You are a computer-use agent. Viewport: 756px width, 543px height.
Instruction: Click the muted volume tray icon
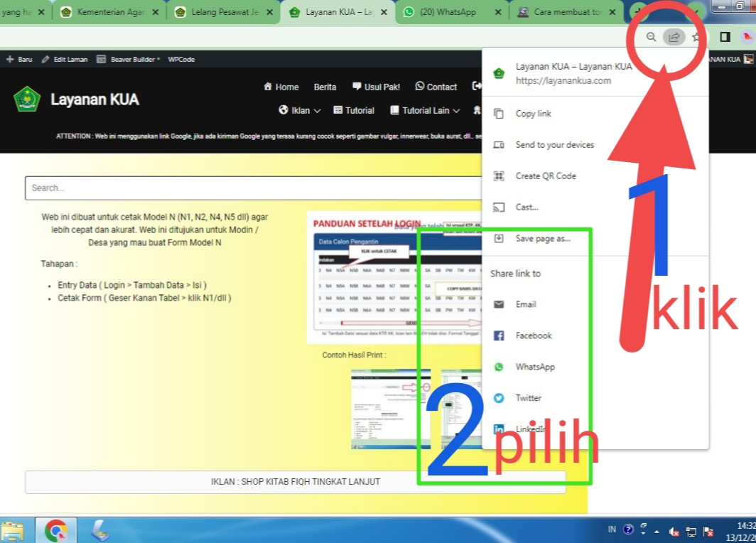click(674, 532)
